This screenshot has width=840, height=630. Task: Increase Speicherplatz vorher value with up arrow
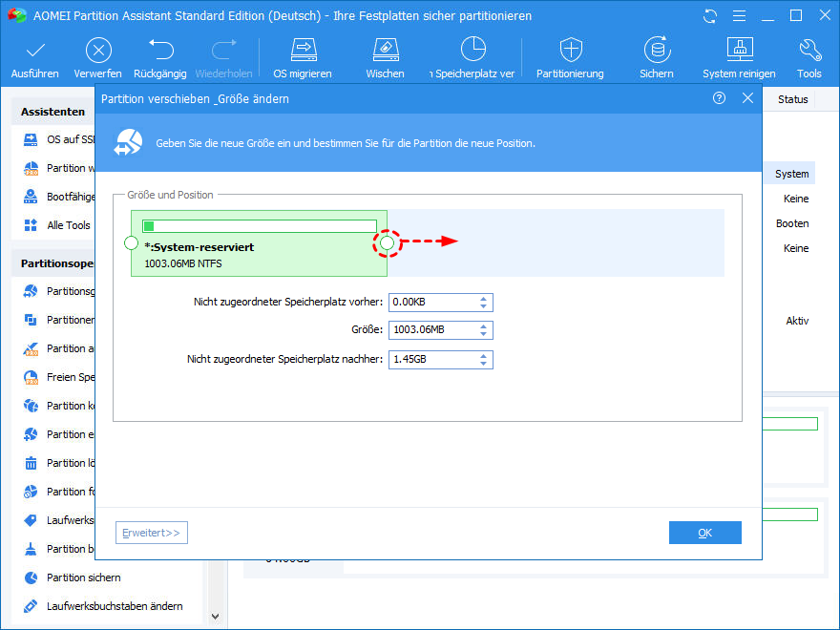(x=483, y=299)
